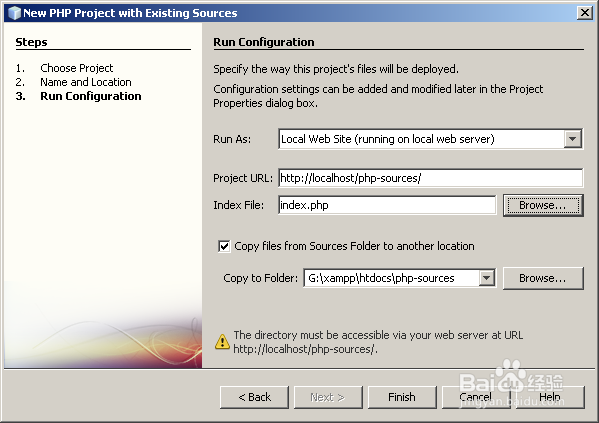Viewport: 599px width, 423px height.
Task: Go back with the < Back button
Action: 254,397
